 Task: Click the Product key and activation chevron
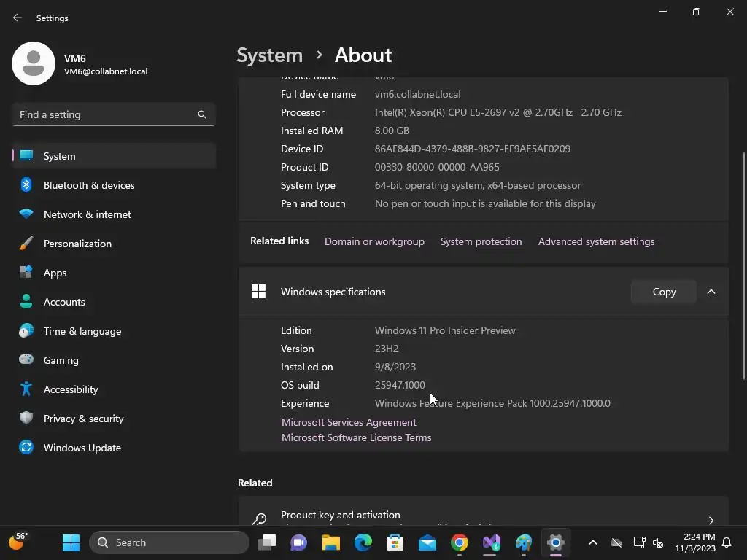(x=711, y=521)
